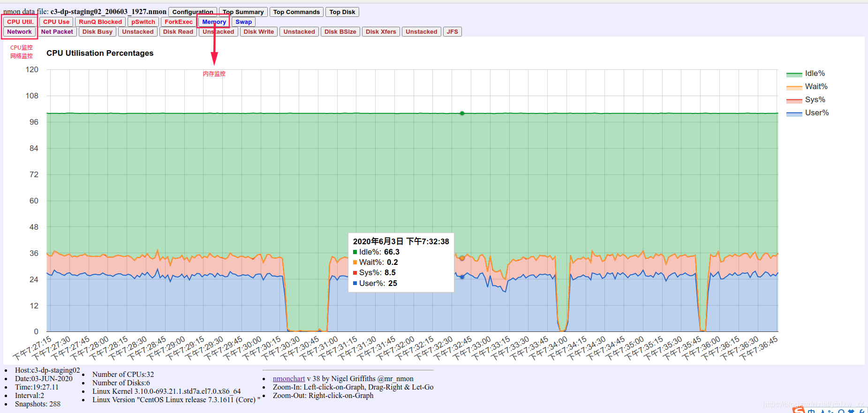The width and height of the screenshot is (868, 413).
Task: Click the Wait% legend label
Action: click(x=816, y=87)
